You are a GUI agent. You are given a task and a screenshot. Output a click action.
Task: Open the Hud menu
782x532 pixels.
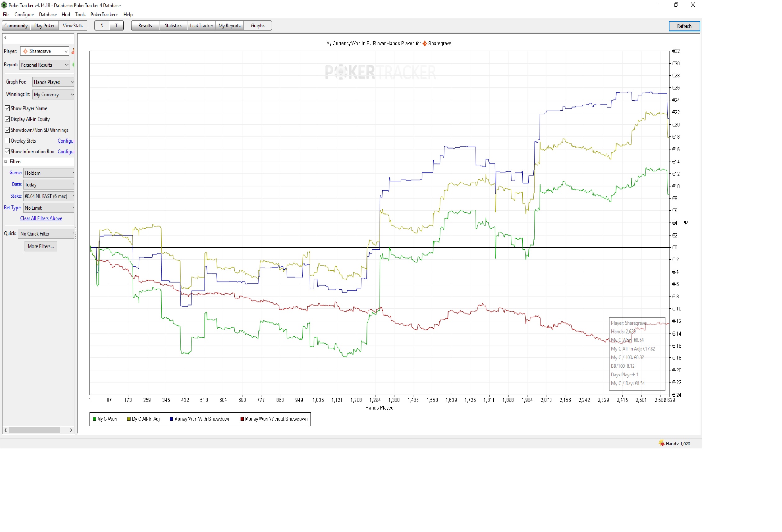pos(66,15)
